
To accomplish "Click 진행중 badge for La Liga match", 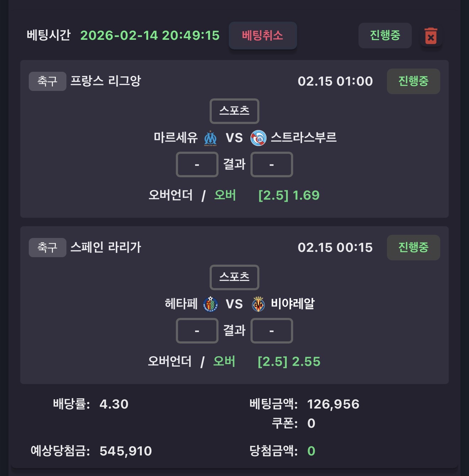I will point(413,248).
